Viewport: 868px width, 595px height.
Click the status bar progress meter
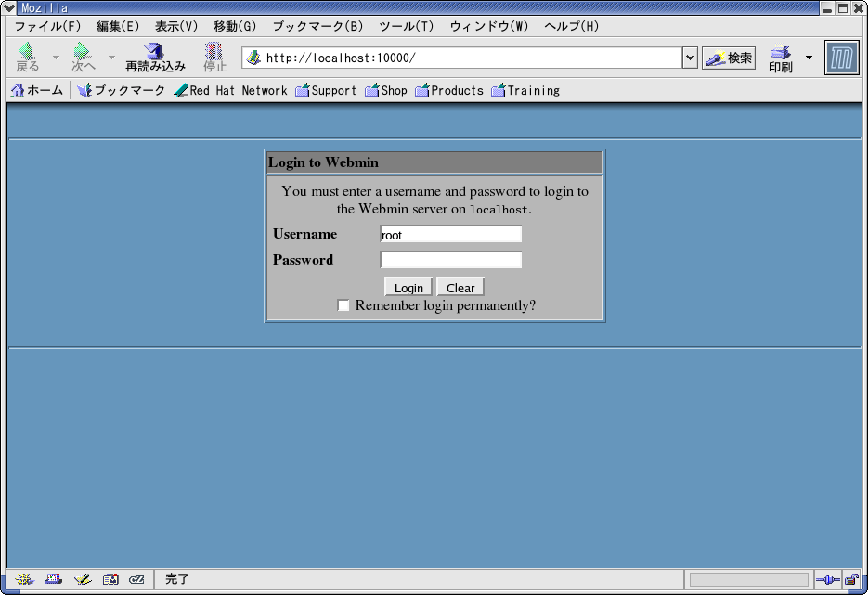(748, 579)
